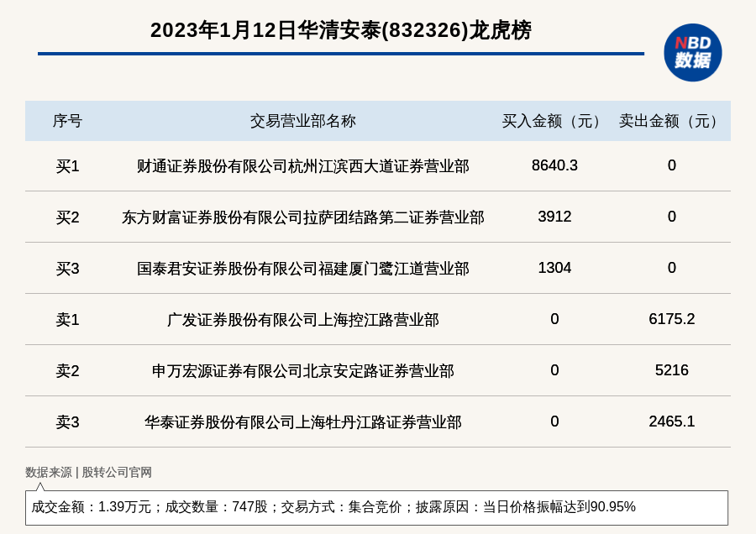Click the buy amount 3912
Screen dimensions: 756x534
(554, 217)
